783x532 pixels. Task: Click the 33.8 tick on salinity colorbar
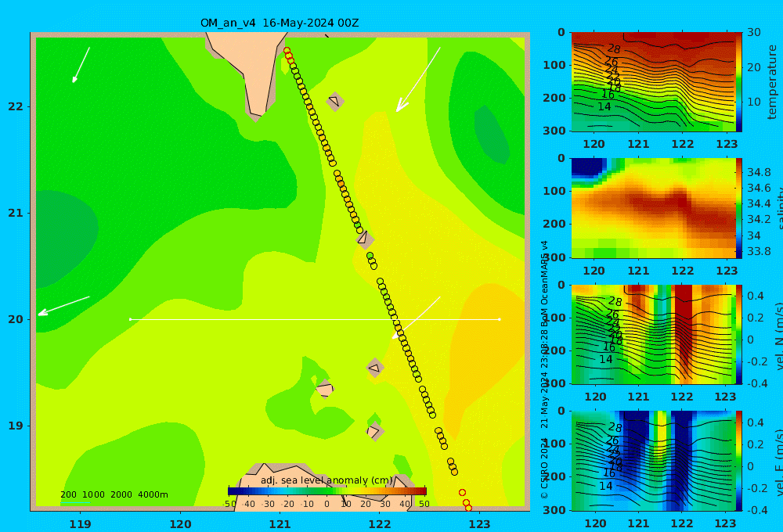759,251
